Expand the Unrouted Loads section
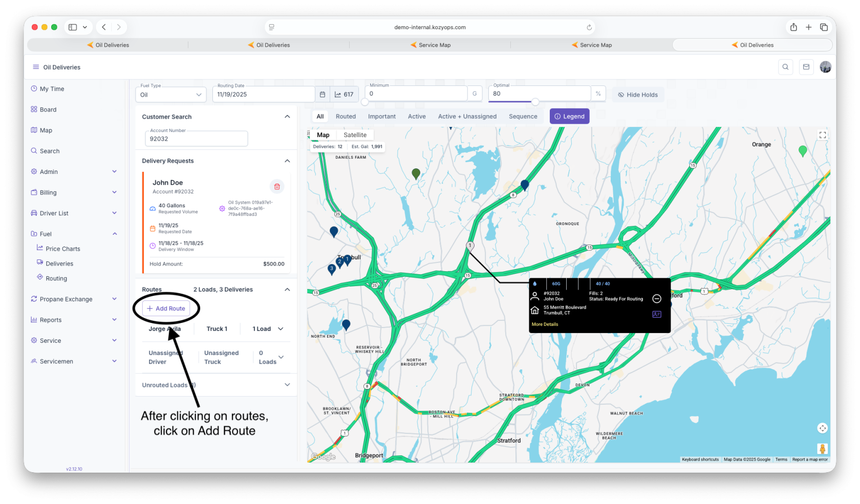860x504 pixels. [287, 385]
